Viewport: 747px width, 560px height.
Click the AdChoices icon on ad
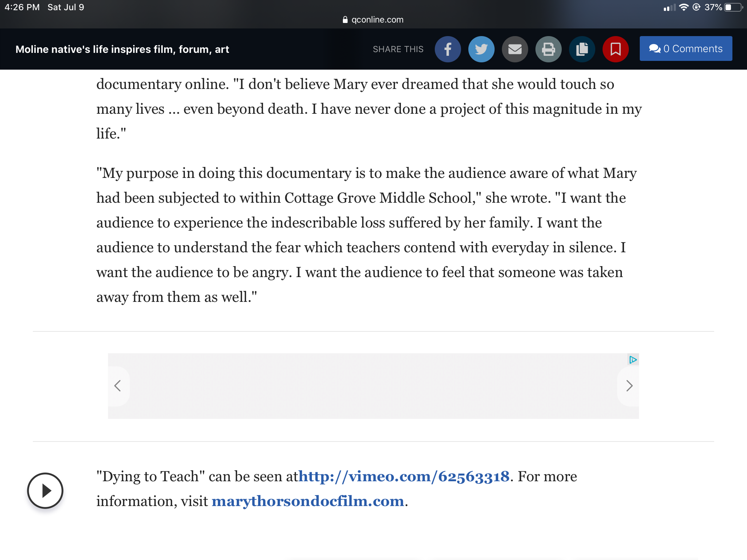[633, 360]
